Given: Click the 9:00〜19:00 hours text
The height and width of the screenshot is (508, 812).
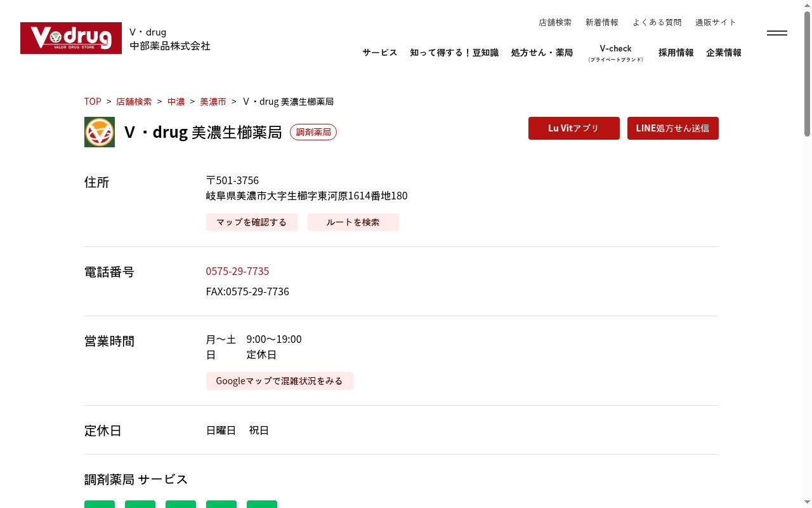Looking at the screenshot, I should point(274,339).
